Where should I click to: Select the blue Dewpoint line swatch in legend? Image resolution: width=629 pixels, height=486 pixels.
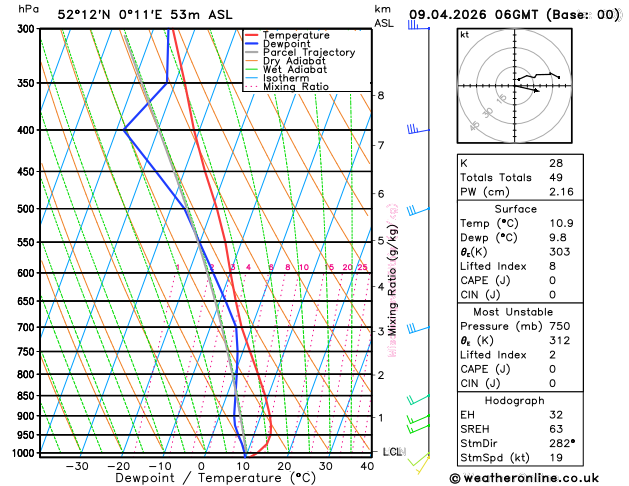(x=252, y=44)
